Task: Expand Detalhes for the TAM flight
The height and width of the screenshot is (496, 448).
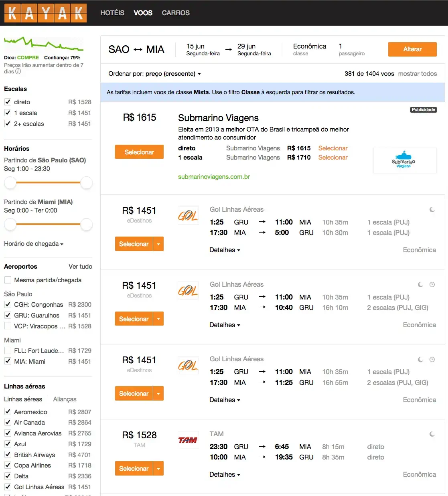Action: 225,474
